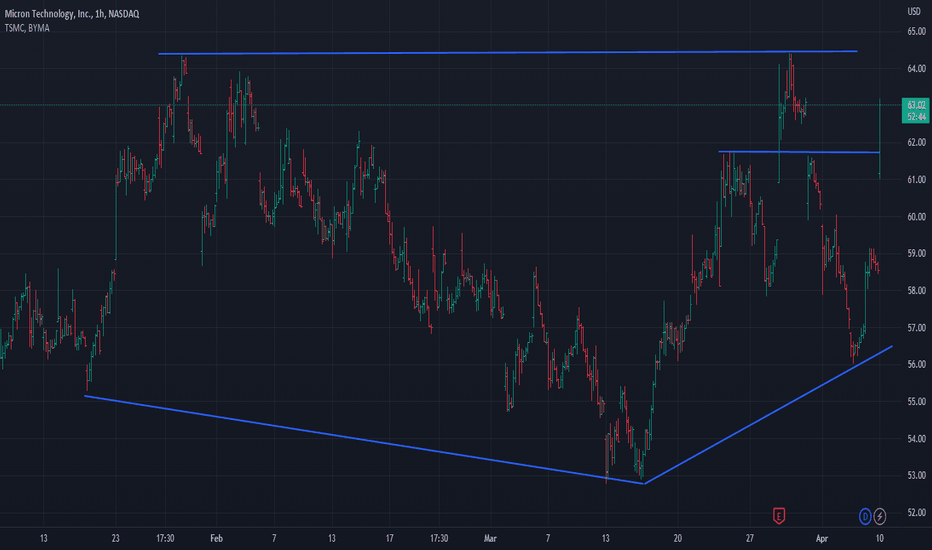
Task: Click the lightning bolt event marker
Action: point(880,516)
